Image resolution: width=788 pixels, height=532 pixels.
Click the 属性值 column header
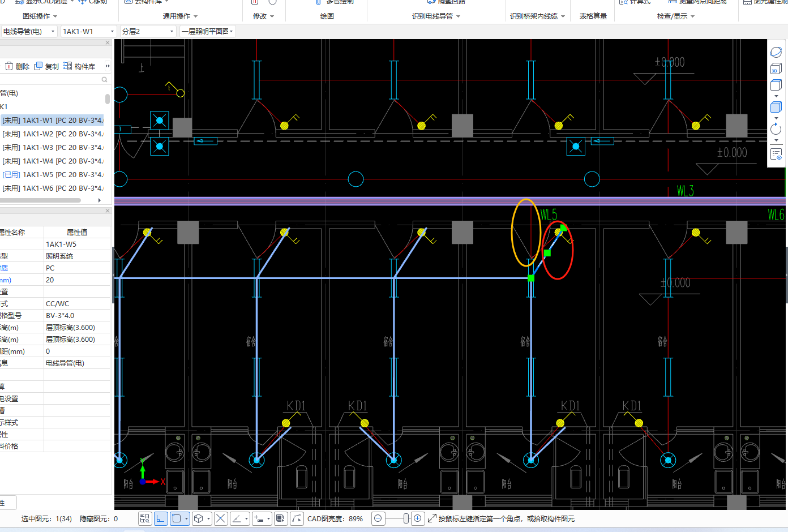(77, 232)
